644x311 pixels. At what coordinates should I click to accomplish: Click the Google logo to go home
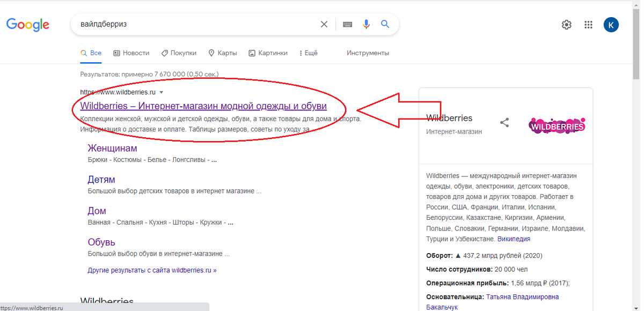pos(27,24)
